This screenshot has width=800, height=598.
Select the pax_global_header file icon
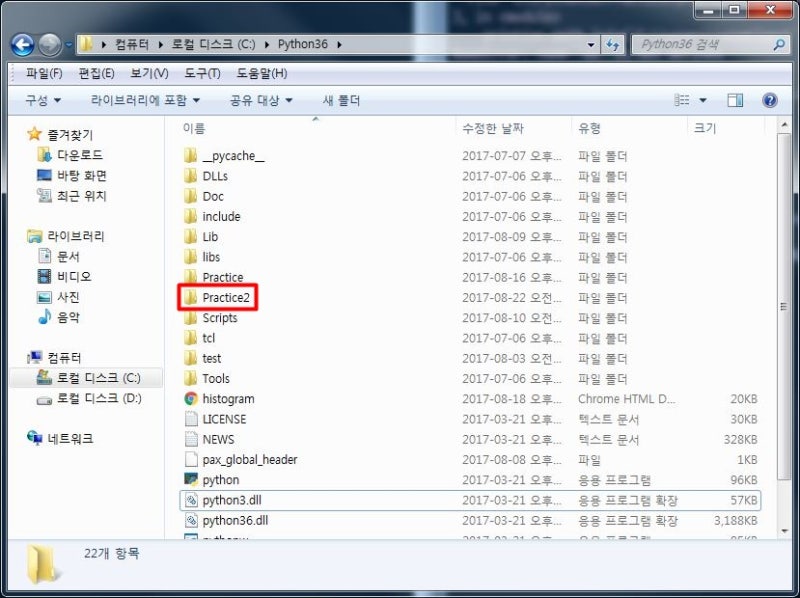click(191, 460)
